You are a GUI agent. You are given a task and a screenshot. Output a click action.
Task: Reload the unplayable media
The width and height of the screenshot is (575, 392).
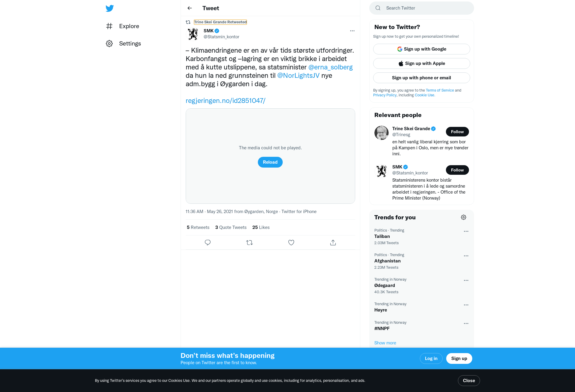pos(270,162)
